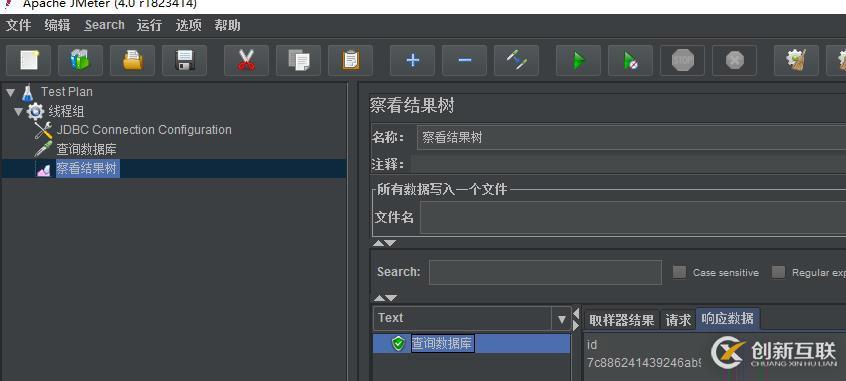This screenshot has width=846, height=381.
Task: Switch to the 请求 tab
Action: 678,319
